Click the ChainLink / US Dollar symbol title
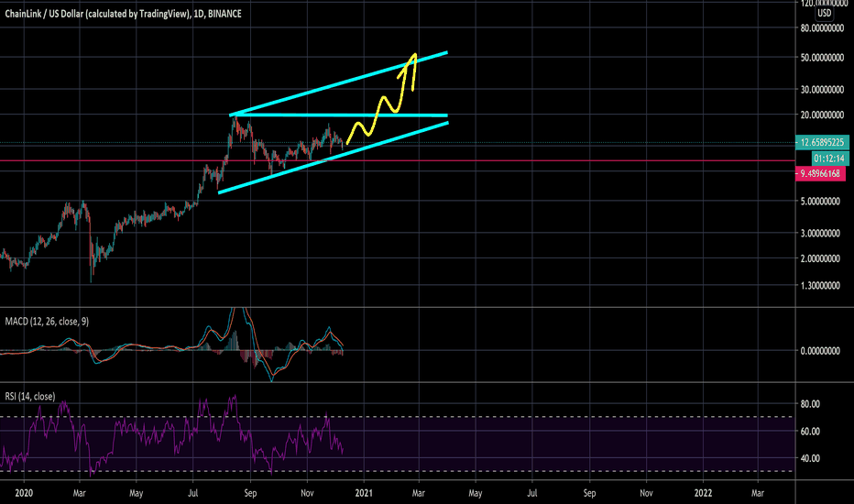Image resolution: width=854 pixels, height=504 pixels. [x=123, y=14]
